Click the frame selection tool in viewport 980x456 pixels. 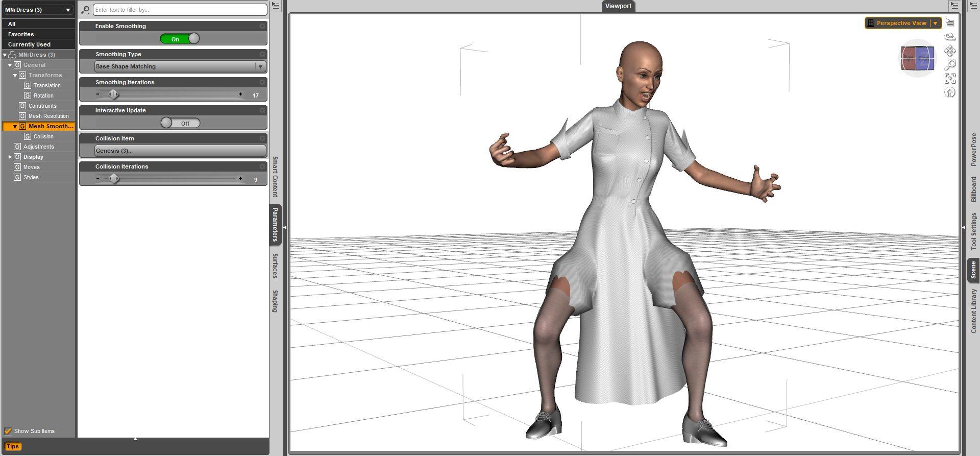[x=950, y=78]
